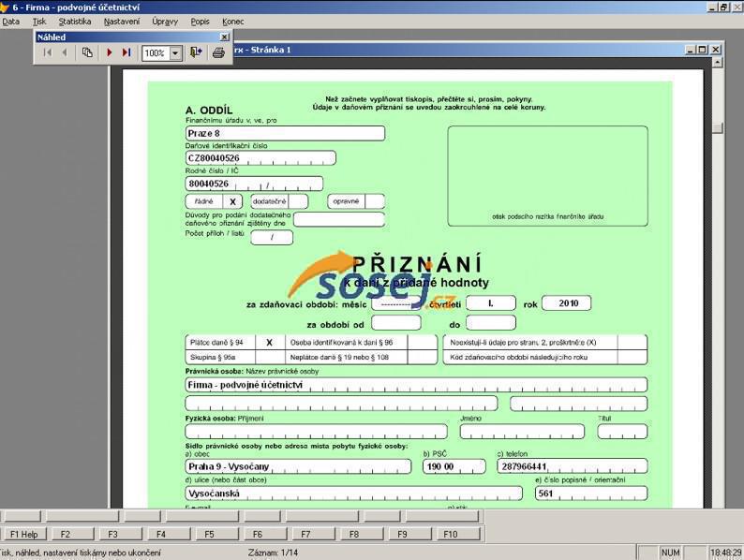Viewport: 744px width, 560px height.
Task: Jump to last page red arrow
Action: pos(126,52)
